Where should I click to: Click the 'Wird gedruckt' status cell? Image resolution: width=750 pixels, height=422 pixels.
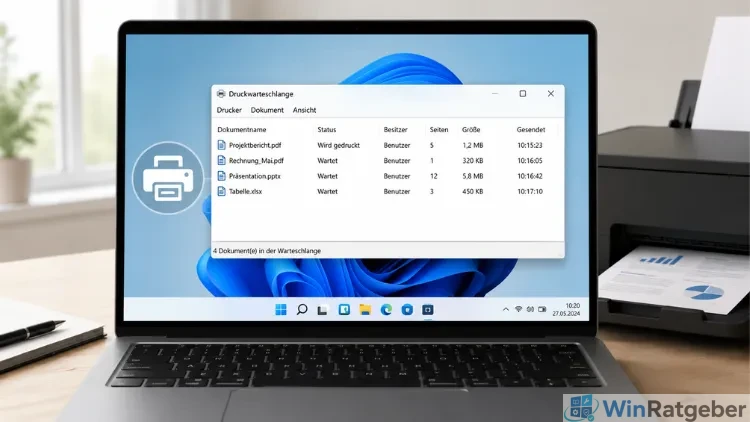coord(338,145)
